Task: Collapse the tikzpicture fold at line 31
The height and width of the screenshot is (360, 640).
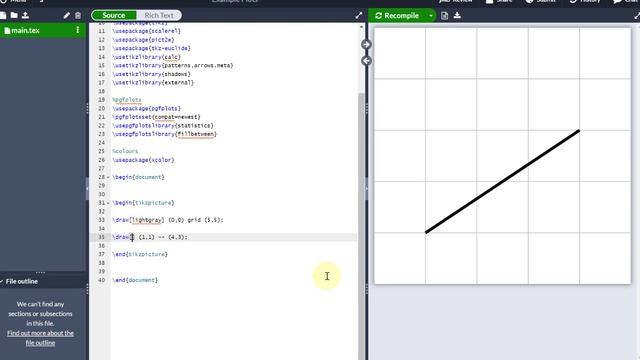Action: pyautogui.click(x=108, y=203)
